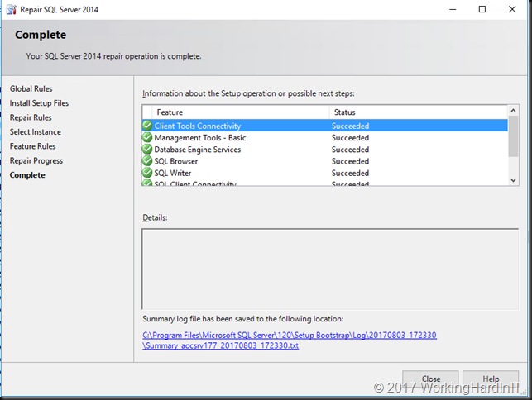This screenshot has width=532, height=400.
Task: Click Succeeded status for Database Engine Services
Action: tap(350, 150)
